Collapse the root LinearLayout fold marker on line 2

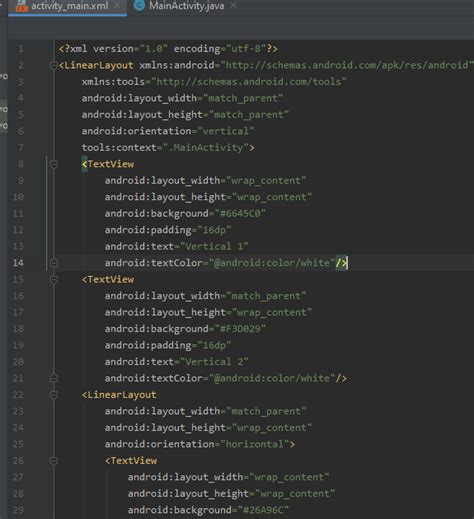(53, 65)
